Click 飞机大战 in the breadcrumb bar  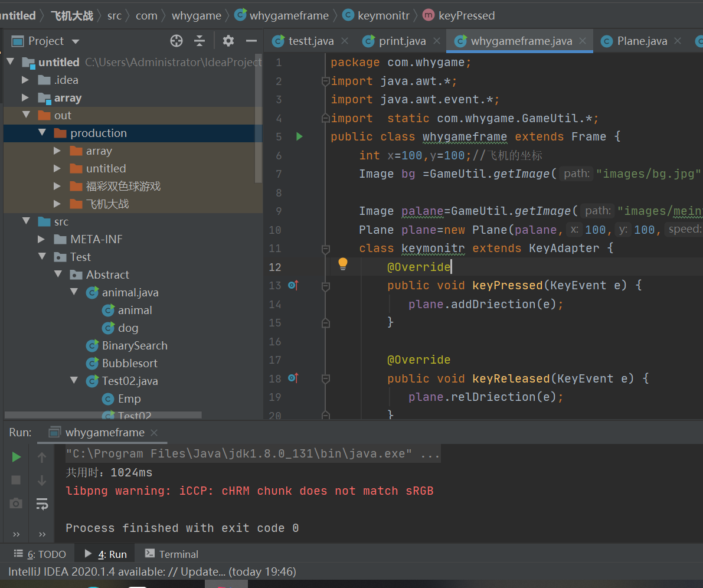pos(72,16)
